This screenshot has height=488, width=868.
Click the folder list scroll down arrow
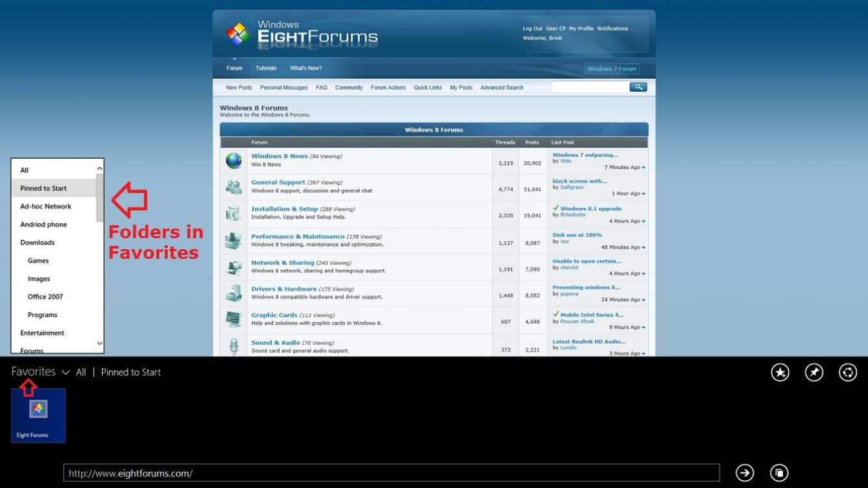[100, 343]
